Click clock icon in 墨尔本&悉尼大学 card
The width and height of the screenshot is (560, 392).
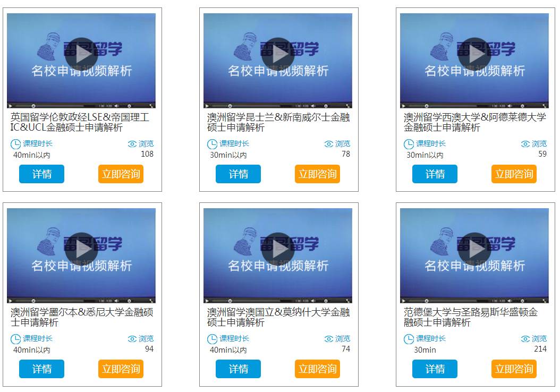point(15,339)
